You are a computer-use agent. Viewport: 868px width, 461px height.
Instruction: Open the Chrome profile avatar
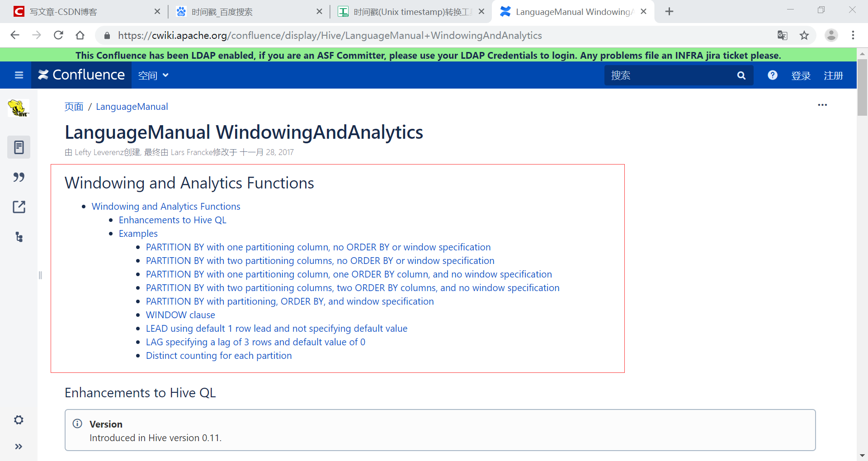pyautogui.click(x=831, y=35)
